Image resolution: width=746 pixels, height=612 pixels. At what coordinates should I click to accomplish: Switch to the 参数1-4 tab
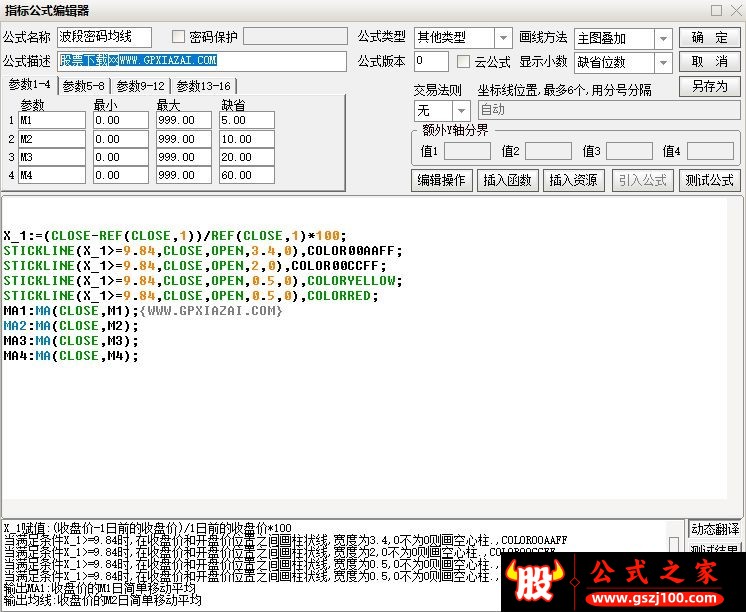click(29, 85)
